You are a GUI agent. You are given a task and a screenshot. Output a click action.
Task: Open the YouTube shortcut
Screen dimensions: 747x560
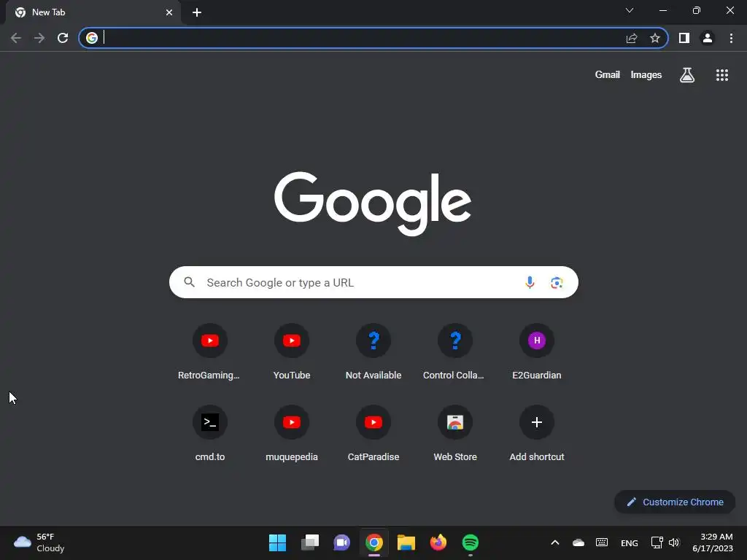coord(292,352)
